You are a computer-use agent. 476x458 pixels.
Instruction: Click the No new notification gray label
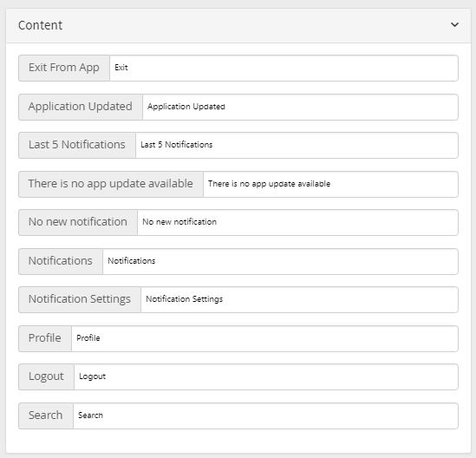(78, 222)
